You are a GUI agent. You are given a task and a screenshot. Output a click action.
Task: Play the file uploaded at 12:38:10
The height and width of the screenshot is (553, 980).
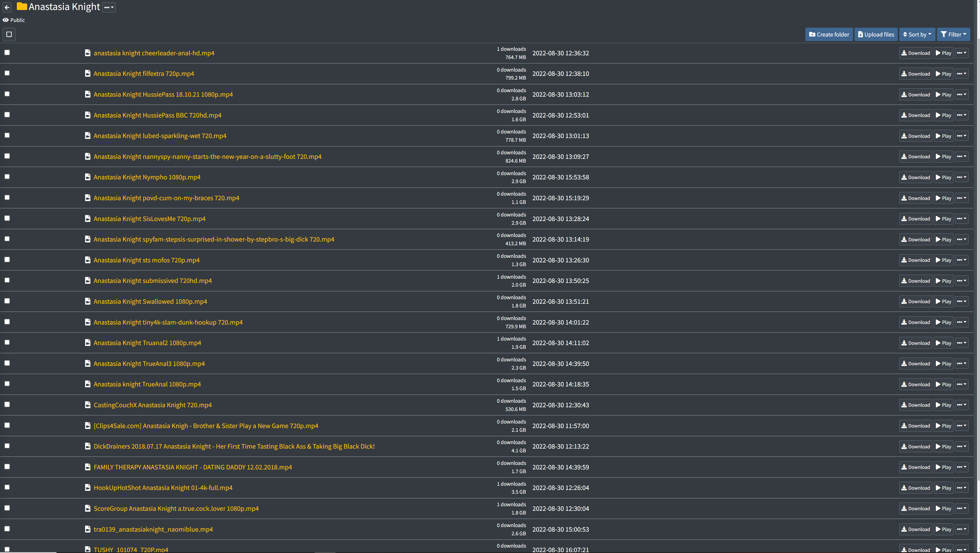(943, 74)
